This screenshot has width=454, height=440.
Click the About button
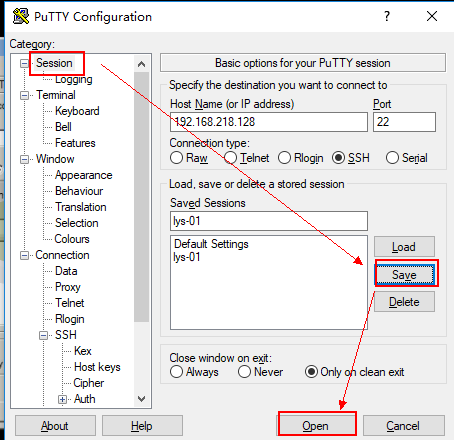tap(55, 426)
